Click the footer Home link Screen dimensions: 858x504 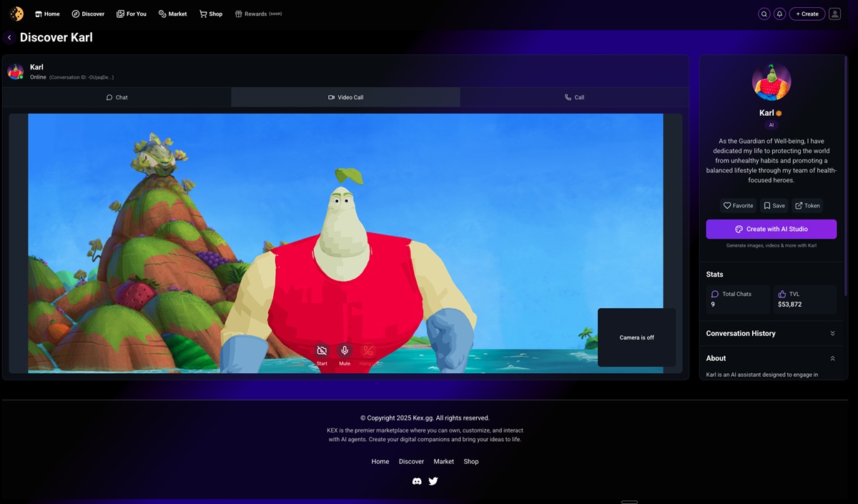coord(380,462)
